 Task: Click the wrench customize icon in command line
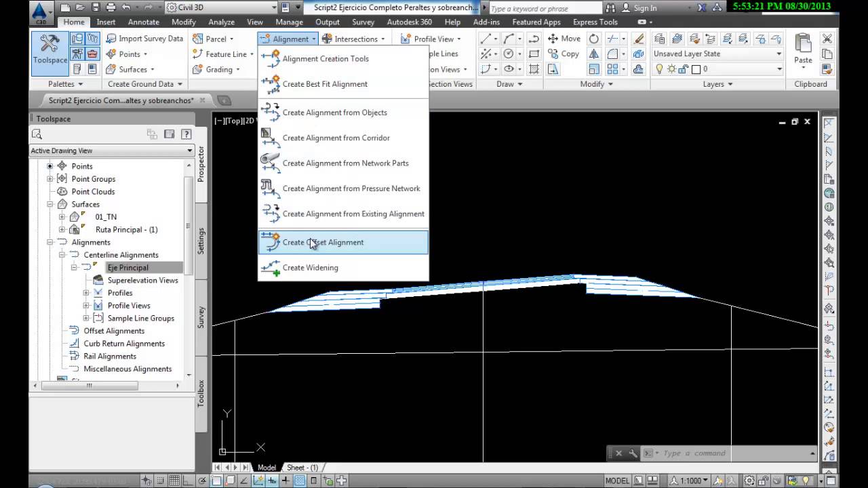(x=633, y=453)
